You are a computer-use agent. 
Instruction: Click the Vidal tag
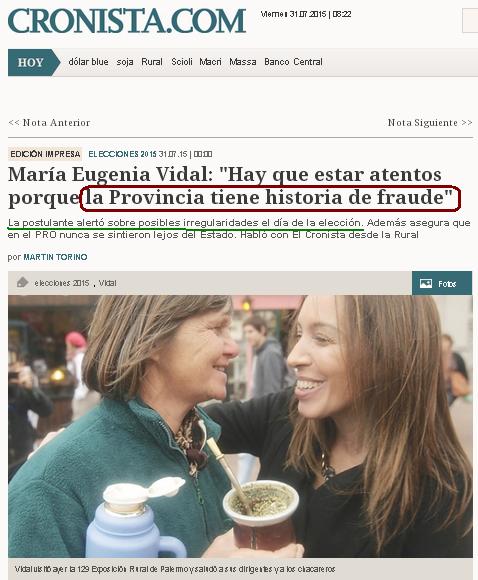tap(107, 283)
